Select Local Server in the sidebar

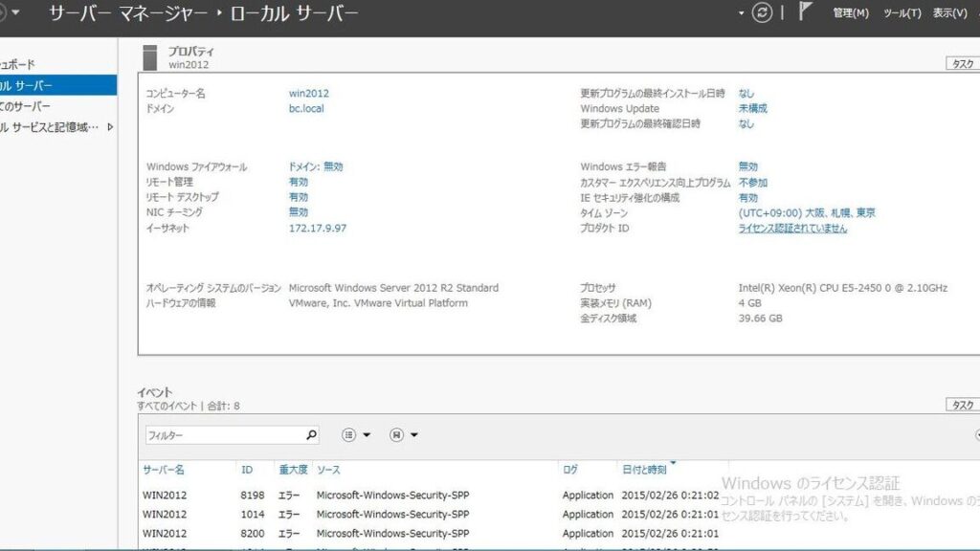58,85
